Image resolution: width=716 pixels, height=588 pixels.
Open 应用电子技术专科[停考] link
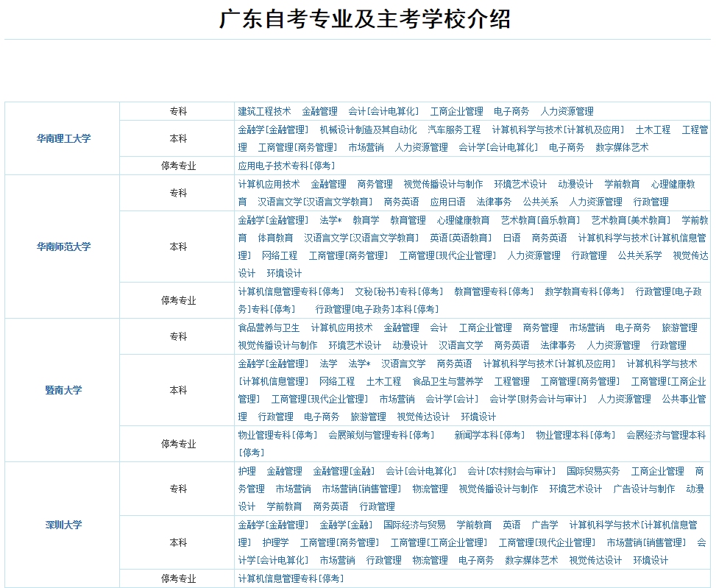coord(286,166)
